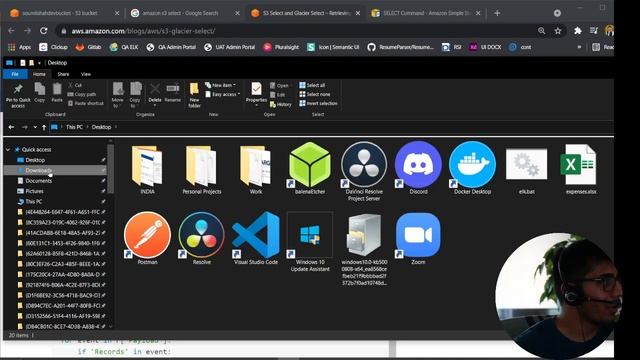
Task: Select the {4E448264 folder in navigation pane
Action: (x=62, y=212)
